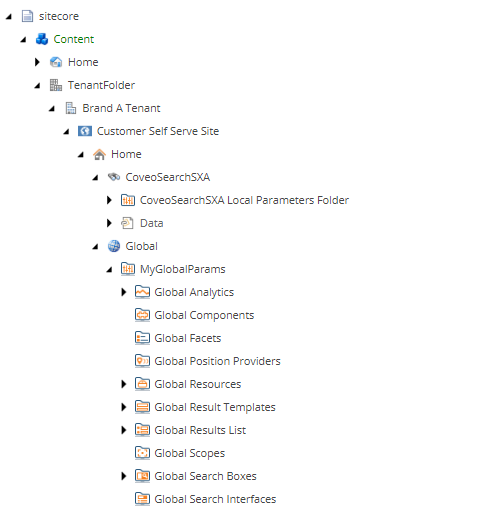Select the Global Results List label
The width and height of the screenshot is (488, 511).
(x=200, y=430)
